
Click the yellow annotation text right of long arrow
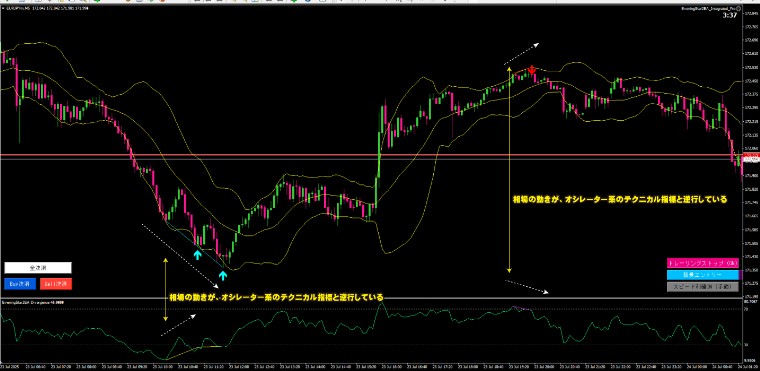pyautogui.click(x=620, y=199)
